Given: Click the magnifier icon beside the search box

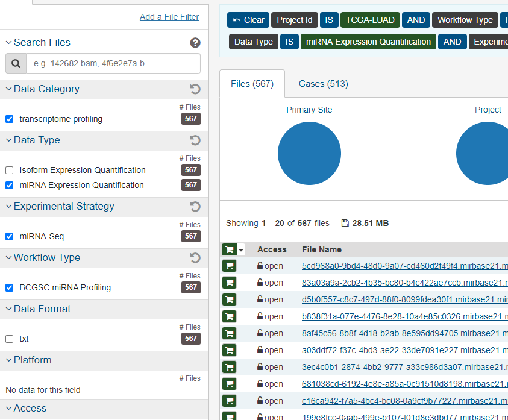Looking at the screenshot, I should click(16, 63).
